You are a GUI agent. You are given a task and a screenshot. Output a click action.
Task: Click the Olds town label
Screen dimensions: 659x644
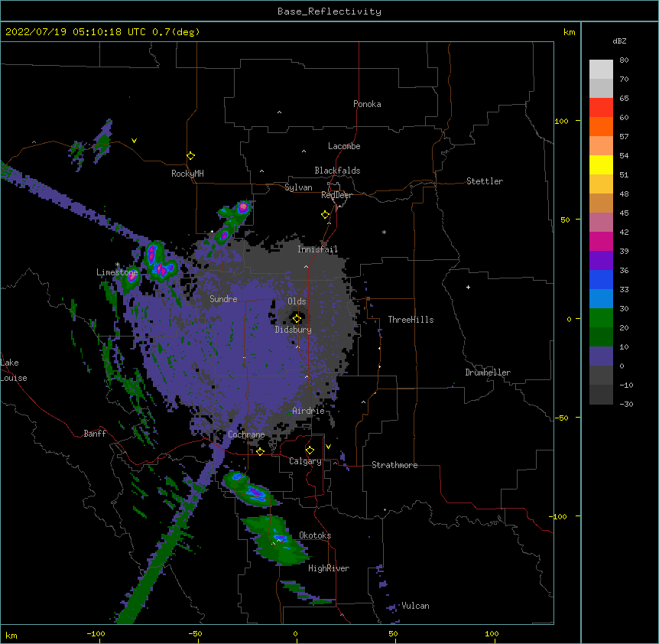pos(297,301)
